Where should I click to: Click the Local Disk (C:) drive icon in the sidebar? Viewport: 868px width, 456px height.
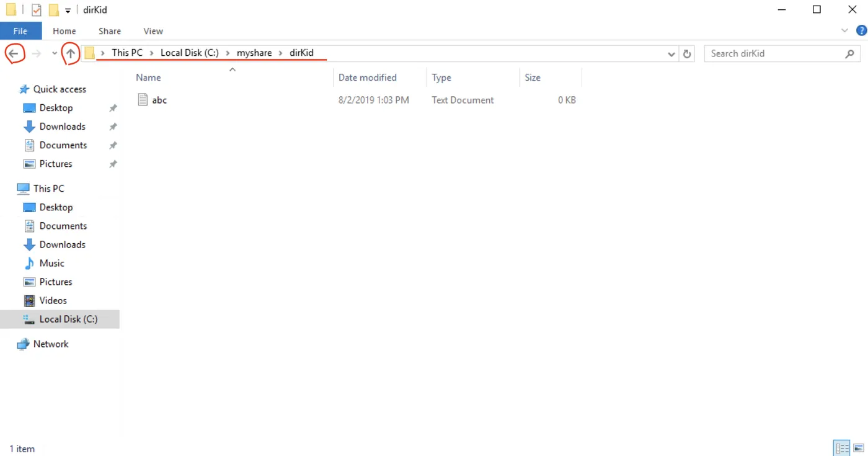(x=29, y=319)
